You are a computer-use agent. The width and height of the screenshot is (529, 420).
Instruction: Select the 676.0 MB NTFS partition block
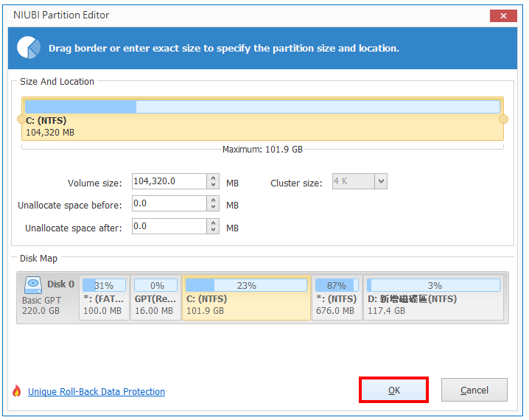click(337, 298)
